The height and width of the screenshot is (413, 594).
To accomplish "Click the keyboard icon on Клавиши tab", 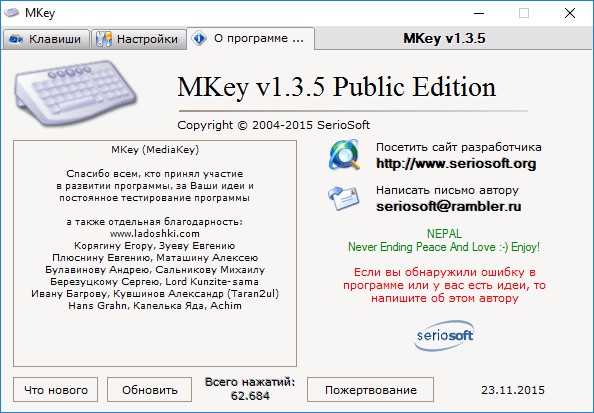I will pos(16,39).
